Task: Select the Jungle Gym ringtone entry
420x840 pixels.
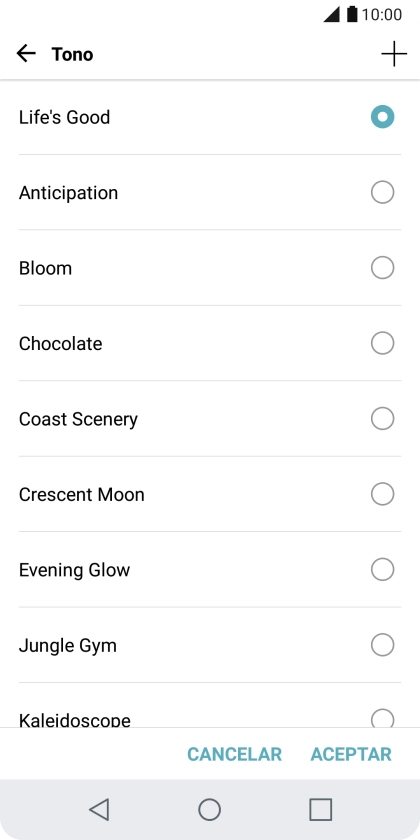Action: (x=210, y=645)
